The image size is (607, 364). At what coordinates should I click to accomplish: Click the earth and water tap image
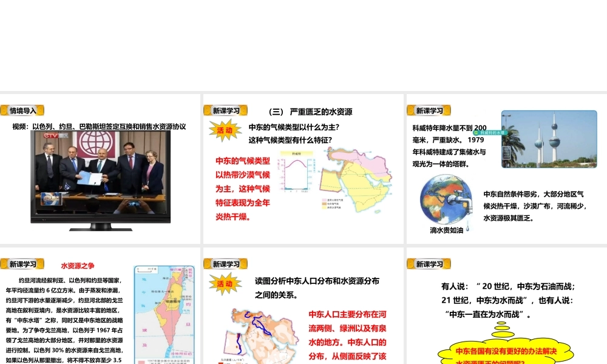pyautogui.click(x=446, y=200)
